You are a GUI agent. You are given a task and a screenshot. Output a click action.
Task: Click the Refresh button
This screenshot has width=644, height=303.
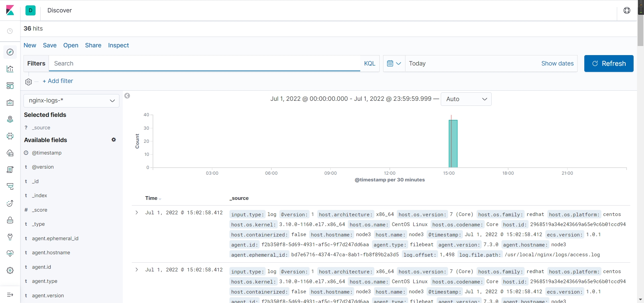(x=608, y=63)
